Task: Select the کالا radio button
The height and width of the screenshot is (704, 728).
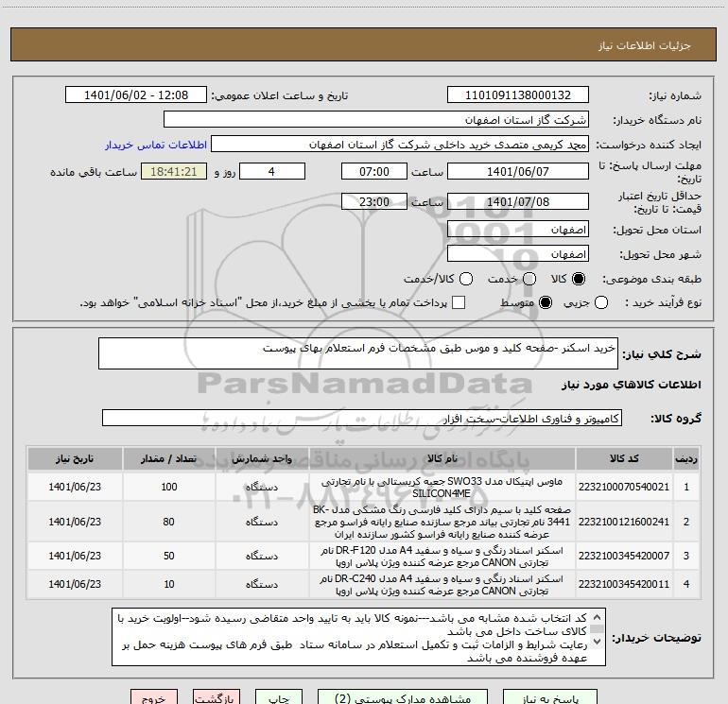Action: click(579, 279)
